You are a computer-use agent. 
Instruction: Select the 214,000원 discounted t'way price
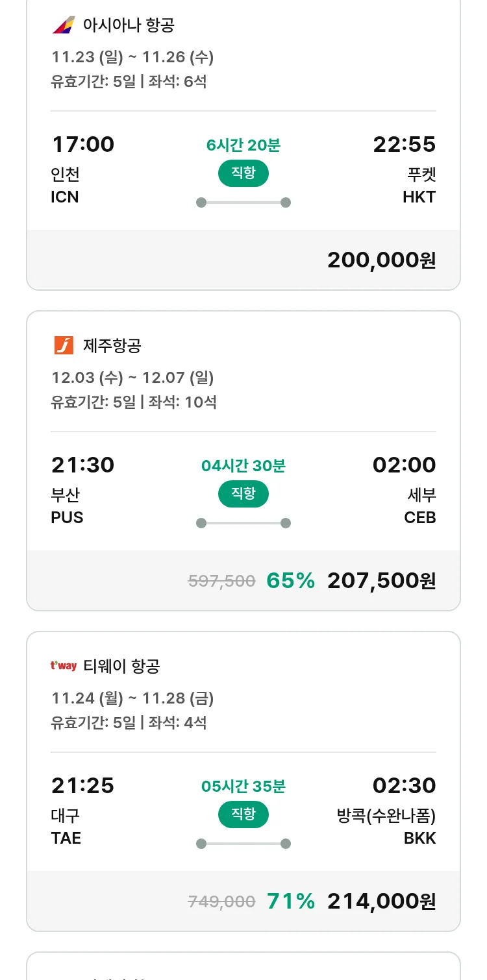click(381, 901)
